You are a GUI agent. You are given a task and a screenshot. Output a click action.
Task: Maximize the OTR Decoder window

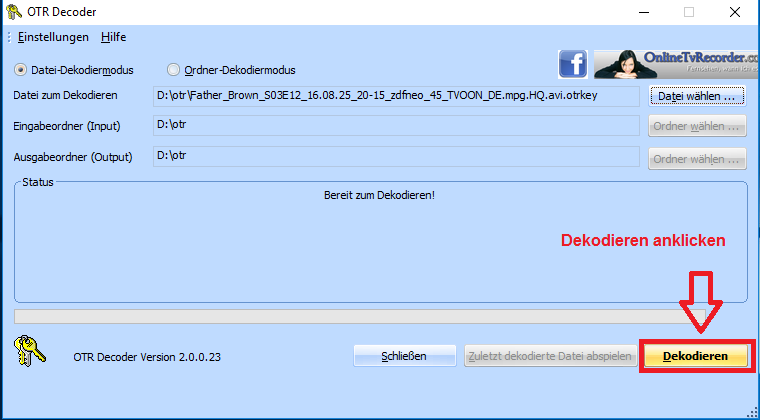point(688,12)
